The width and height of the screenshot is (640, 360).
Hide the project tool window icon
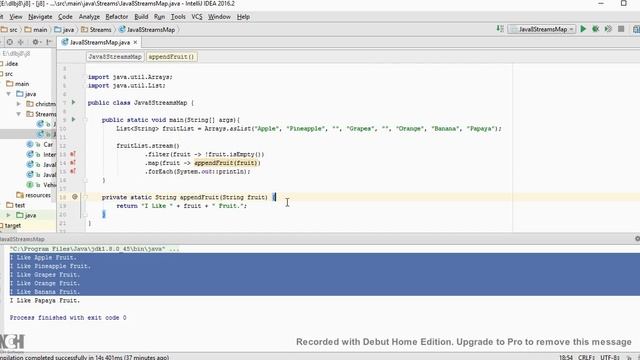pos(49,42)
